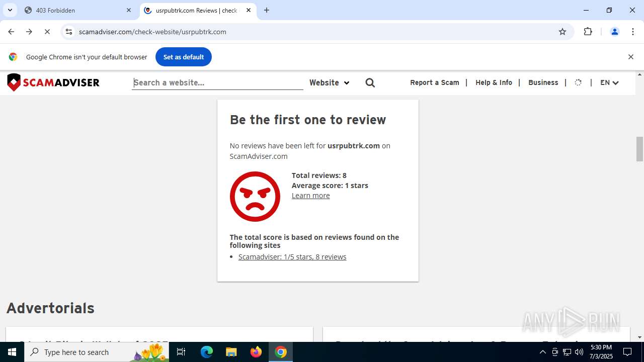
Task: Open the Chrome profile avatar
Action: [x=615, y=32]
